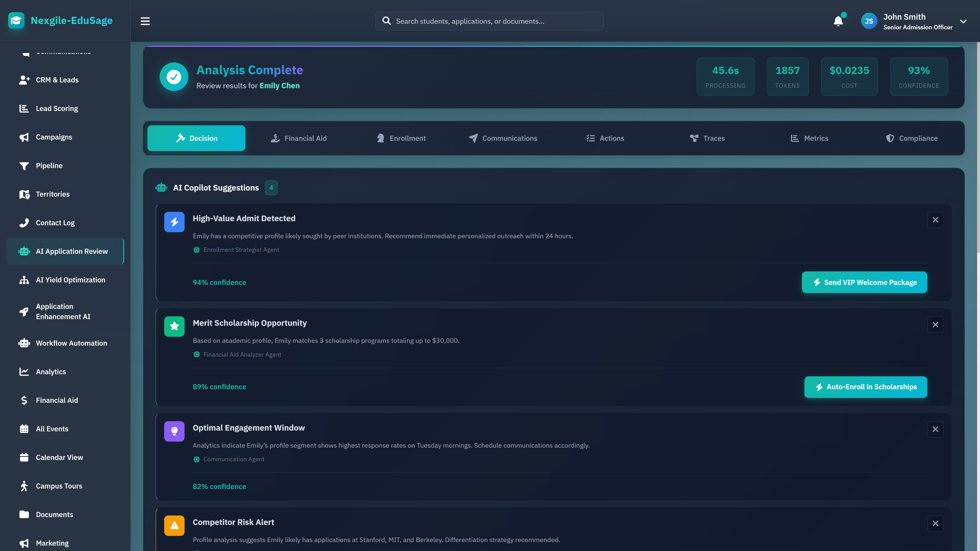Click the Pipeline funnel icon
The image size is (980, 551).
[x=24, y=165]
